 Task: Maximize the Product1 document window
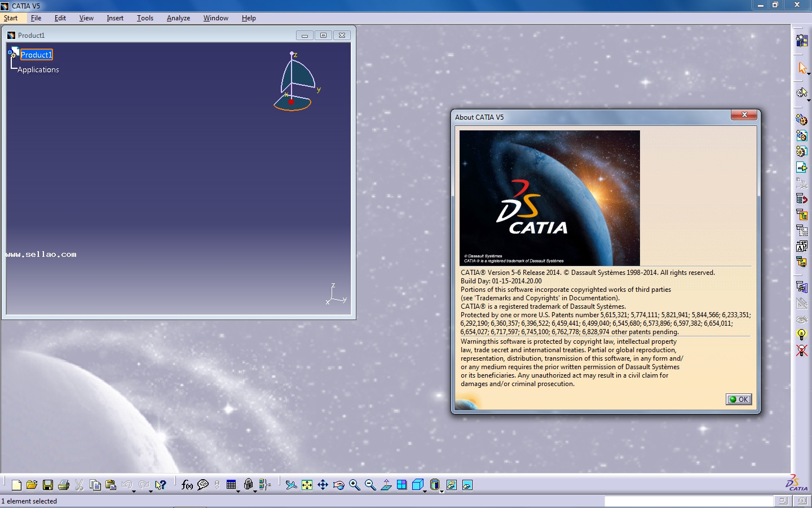(x=323, y=36)
